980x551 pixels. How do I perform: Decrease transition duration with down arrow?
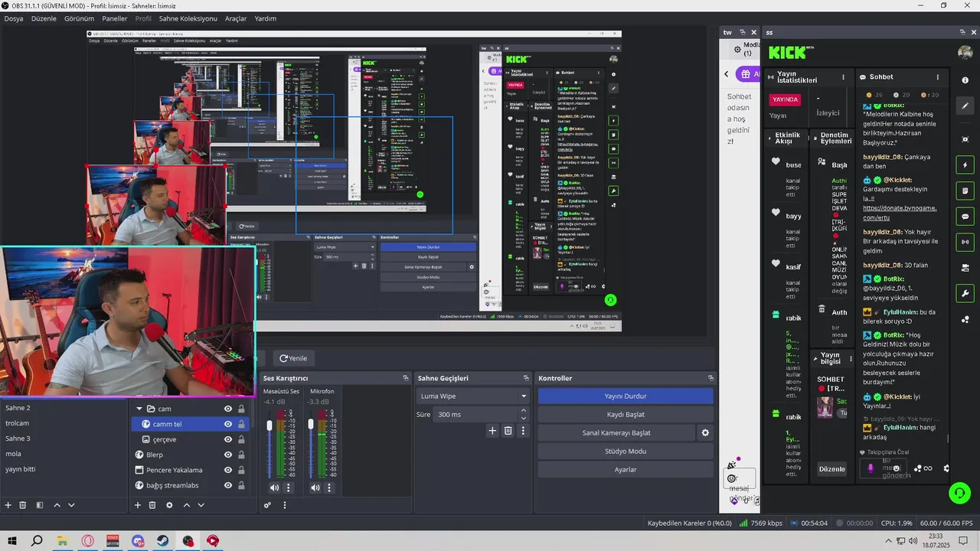click(524, 418)
